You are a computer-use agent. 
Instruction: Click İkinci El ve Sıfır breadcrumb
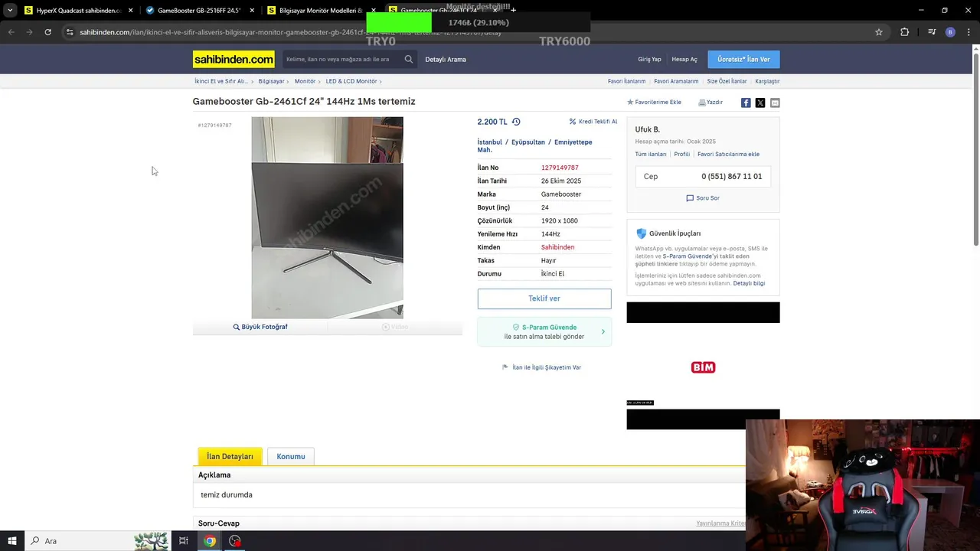pos(221,81)
